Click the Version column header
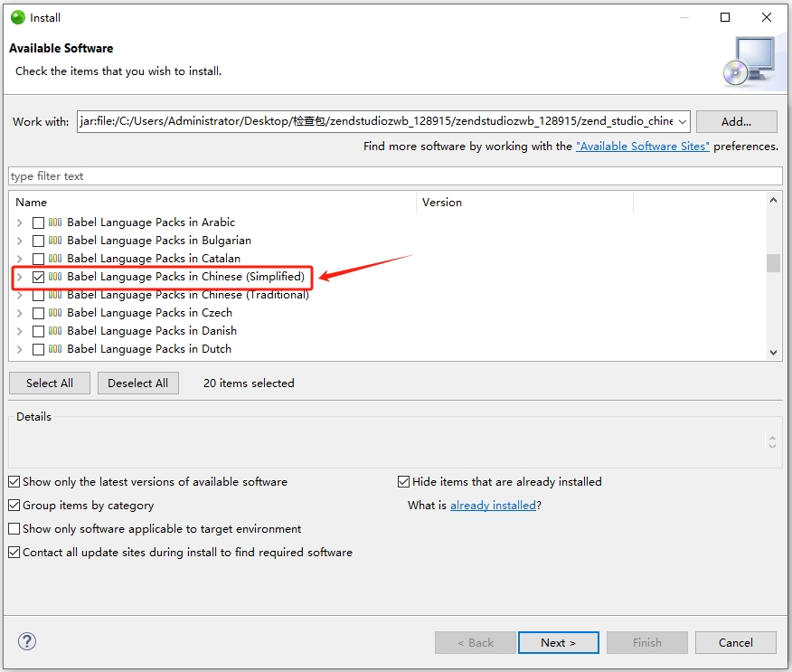The image size is (792, 672). (x=524, y=203)
